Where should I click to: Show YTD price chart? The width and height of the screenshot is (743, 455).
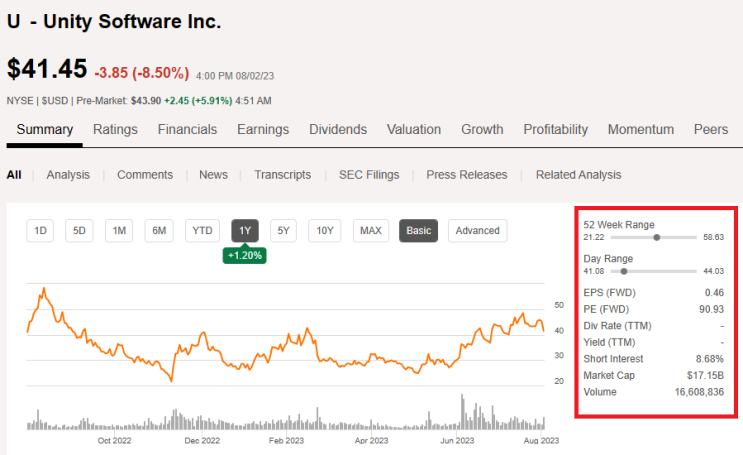[203, 231]
